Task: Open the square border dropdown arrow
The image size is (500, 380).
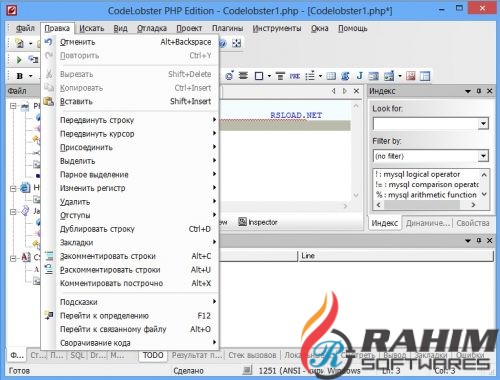Action: coord(269,76)
